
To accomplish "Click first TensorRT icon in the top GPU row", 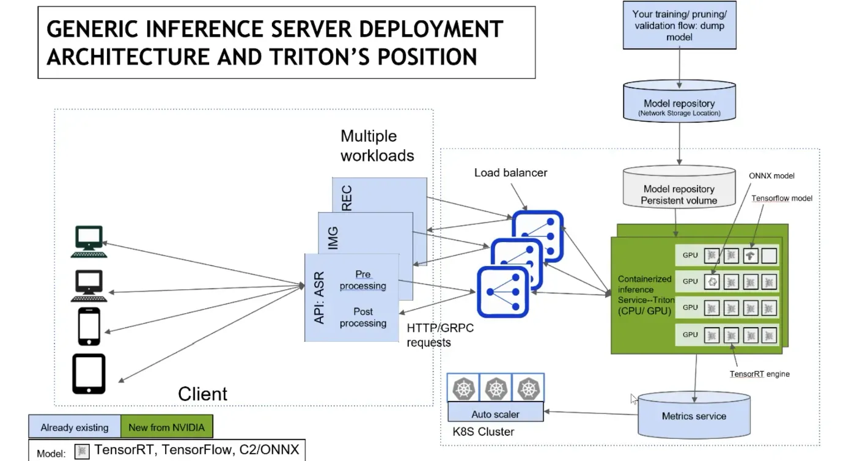I will coord(712,256).
